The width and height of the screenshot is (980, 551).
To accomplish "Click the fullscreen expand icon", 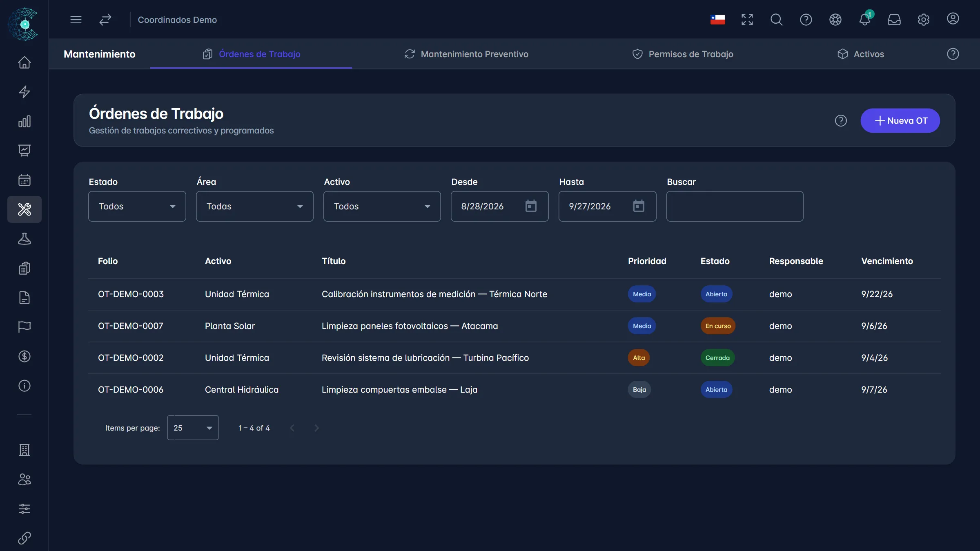I will click(747, 20).
